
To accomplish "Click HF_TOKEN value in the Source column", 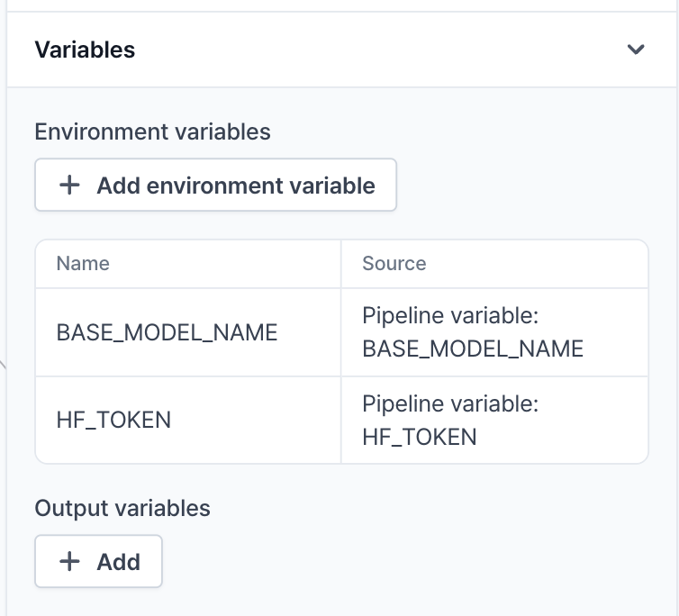I will pos(419,437).
